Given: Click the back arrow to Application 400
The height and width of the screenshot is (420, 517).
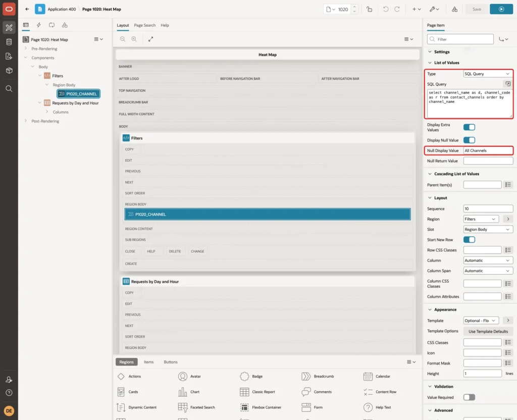Looking at the screenshot, I should pyautogui.click(x=27, y=9).
